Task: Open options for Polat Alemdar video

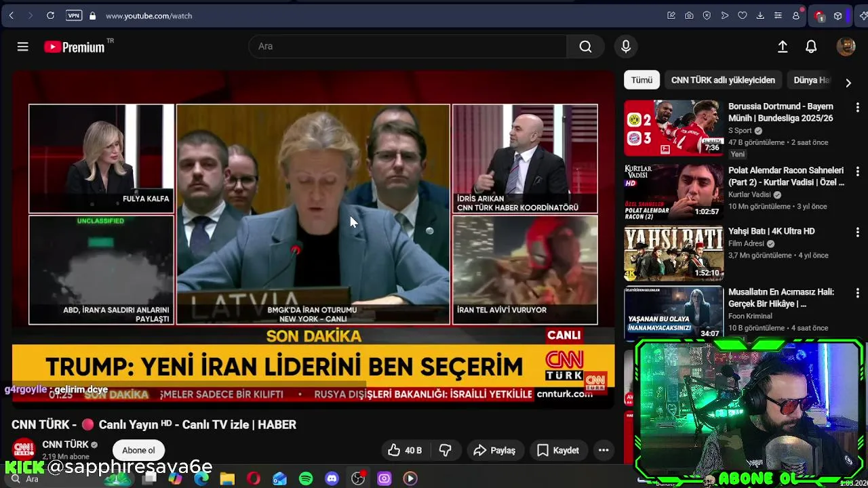Action: [857, 171]
